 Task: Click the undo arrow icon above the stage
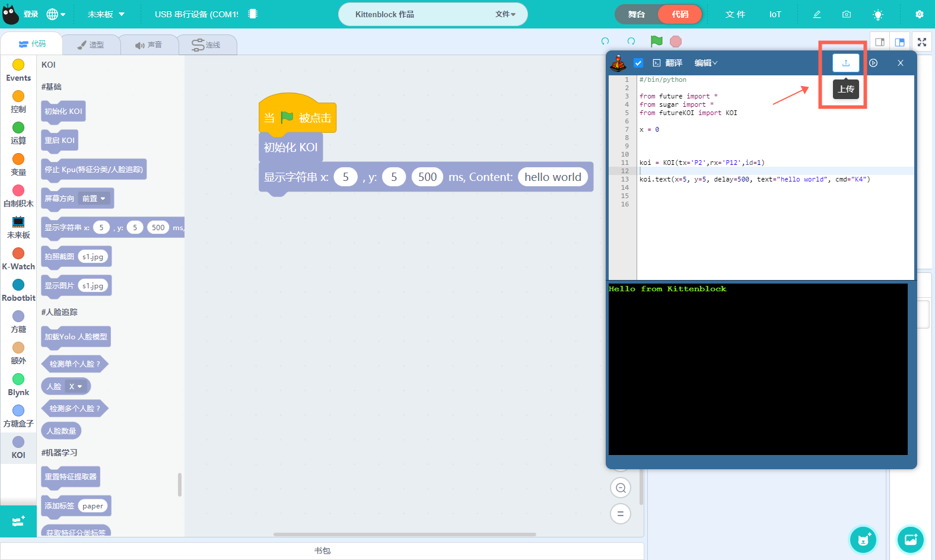tap(605, 41)
